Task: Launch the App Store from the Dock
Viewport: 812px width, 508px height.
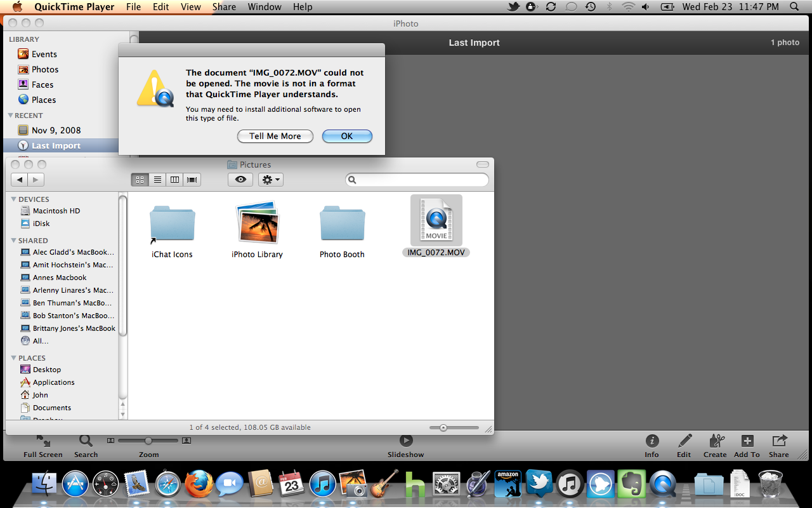Action: 75,485
